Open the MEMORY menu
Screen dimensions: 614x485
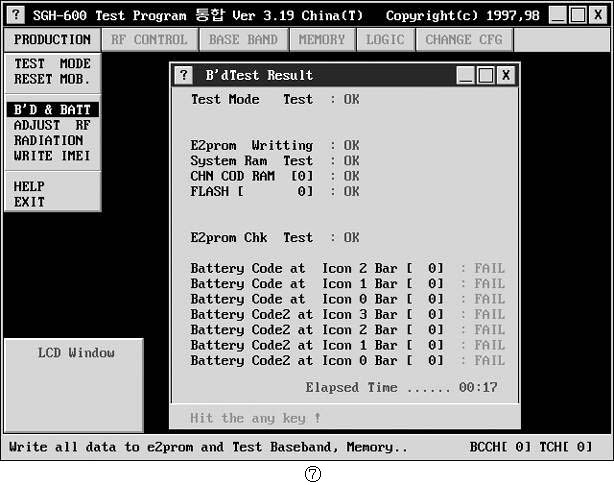[x=322, y=40]
